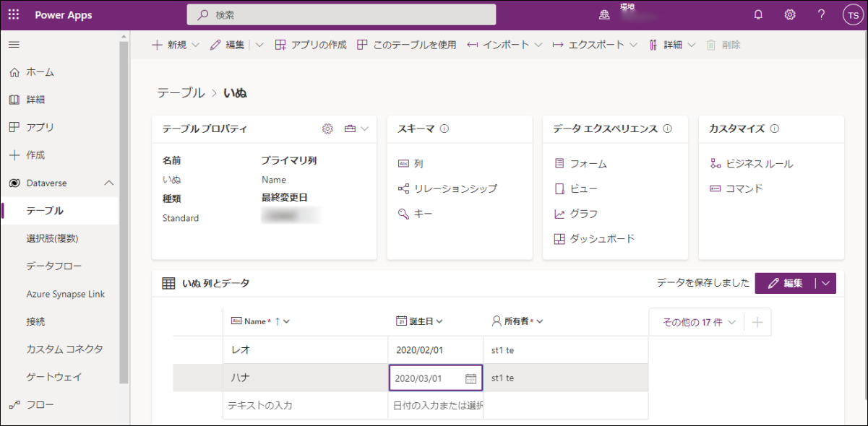Open the 詳細 dropdown in toolbar

pyautogui.click(x=672, y=45)
